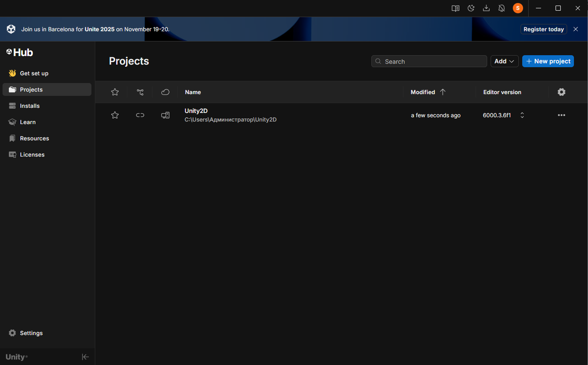588x365 pixels.
Task: Go to Learn in the sidebar
Action: (x=47, y=122)
